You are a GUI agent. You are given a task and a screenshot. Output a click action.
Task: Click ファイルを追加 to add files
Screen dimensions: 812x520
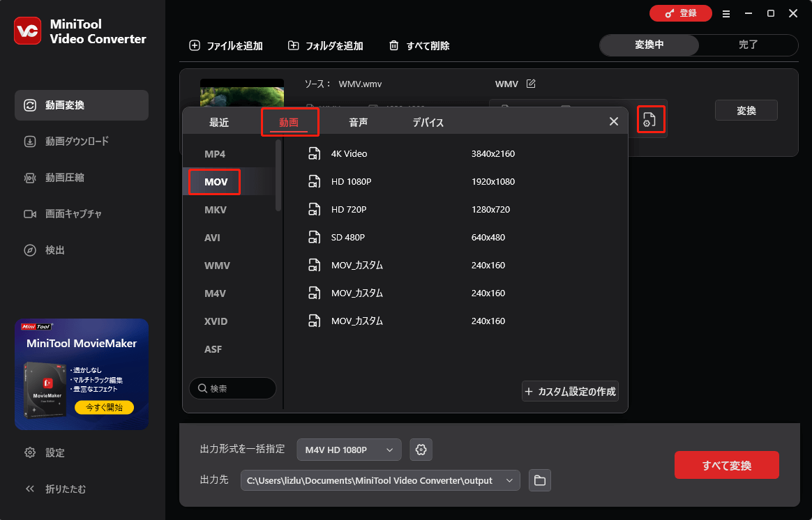(x=226, y=45)
